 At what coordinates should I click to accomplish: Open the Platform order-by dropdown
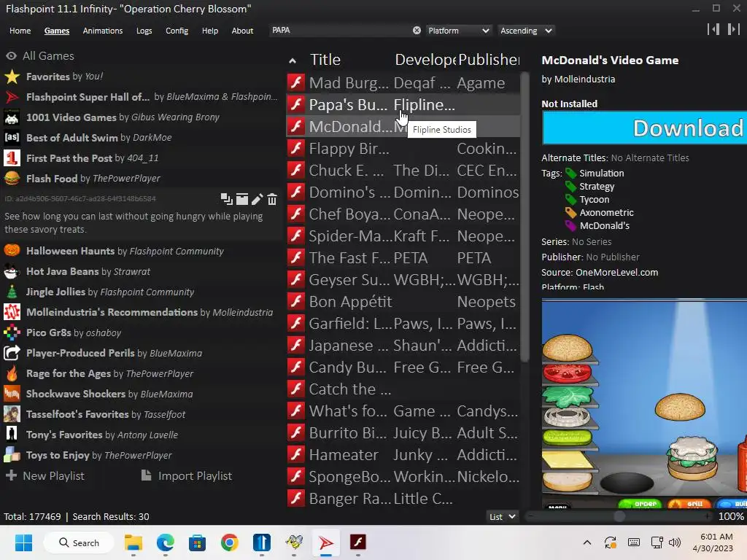click(458, 31)
